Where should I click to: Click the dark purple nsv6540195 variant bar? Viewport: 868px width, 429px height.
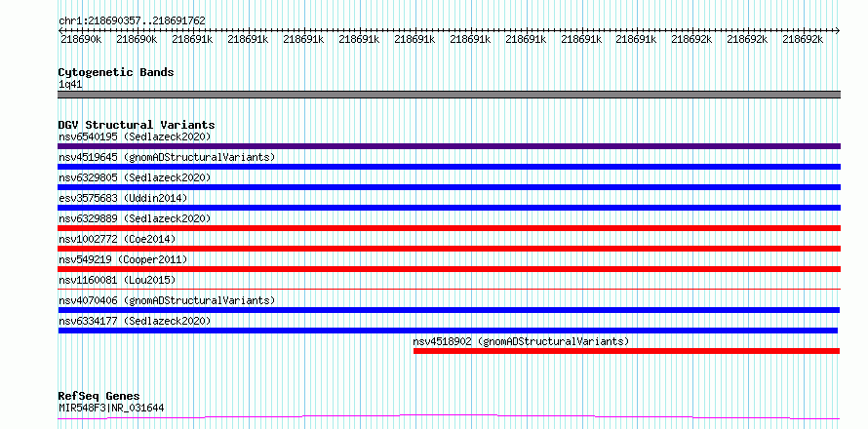tap(449, 146)
